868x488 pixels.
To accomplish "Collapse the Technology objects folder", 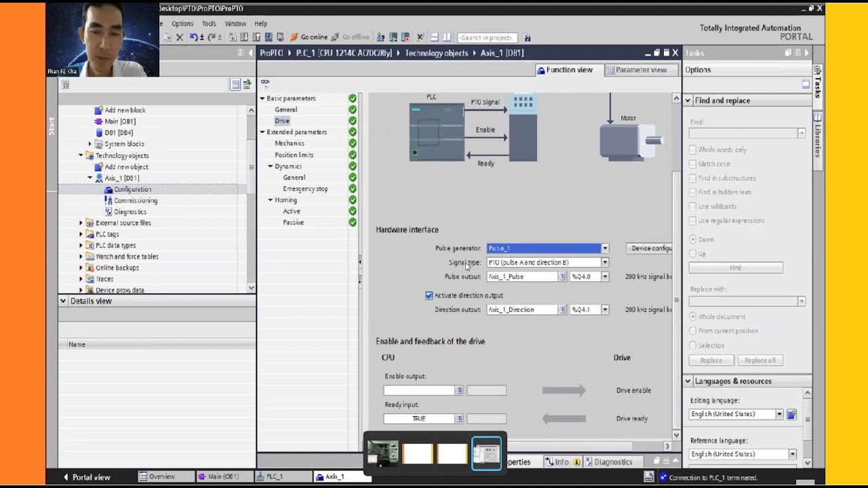I will pyautogui.click(x=81, y=155).
